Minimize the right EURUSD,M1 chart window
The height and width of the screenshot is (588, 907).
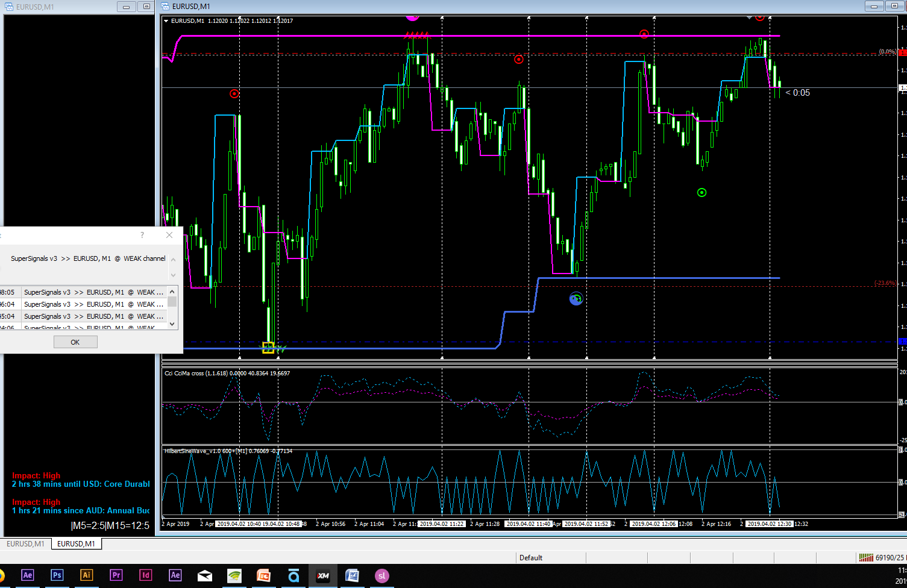[873, 6]
